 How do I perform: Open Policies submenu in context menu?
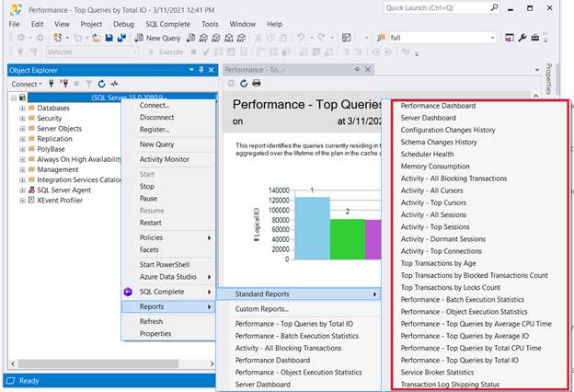coord(168,237)
